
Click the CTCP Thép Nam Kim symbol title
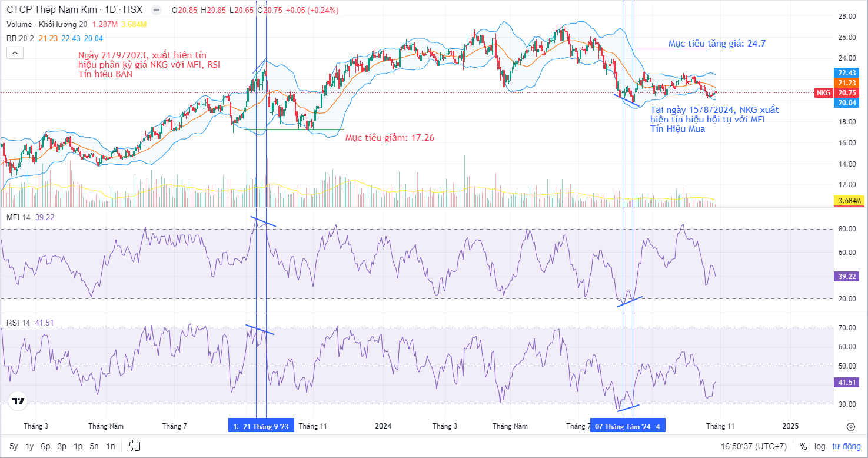pos(52,11)
